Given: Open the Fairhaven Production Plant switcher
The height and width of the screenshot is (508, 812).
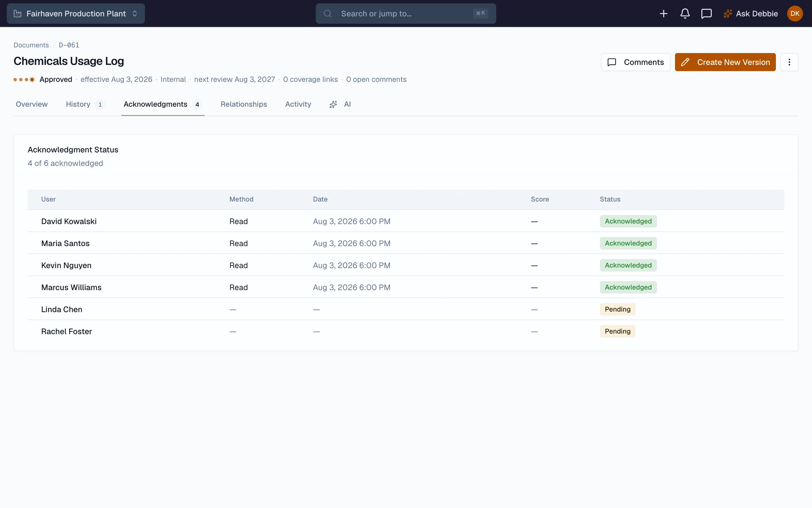Looking at the screenshot, I should pyautogui.click(x=76, y=14).
